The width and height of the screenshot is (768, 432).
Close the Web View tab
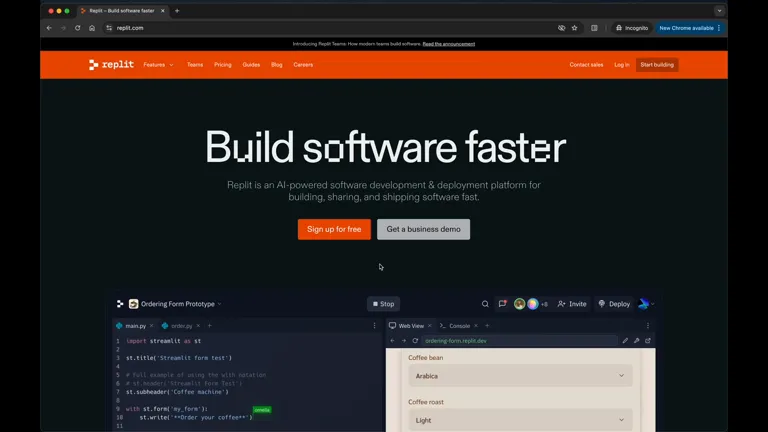pos(430,326)
